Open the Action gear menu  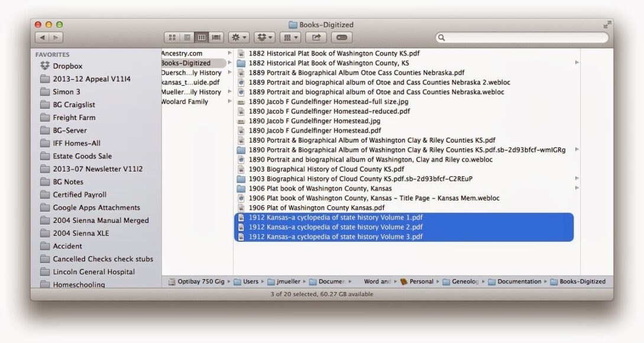[x=239, y=37]
